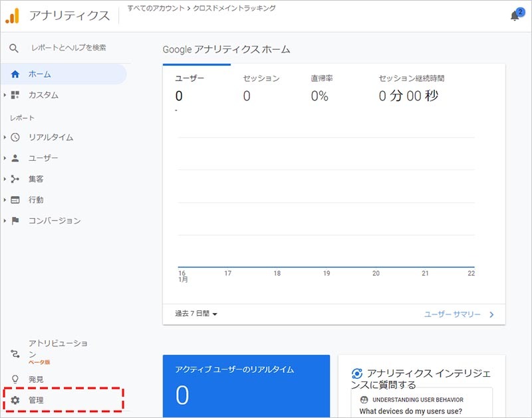532x418 pixels.
Task: Switch to the 直帰率 metric tab
Action: point(322,78)
